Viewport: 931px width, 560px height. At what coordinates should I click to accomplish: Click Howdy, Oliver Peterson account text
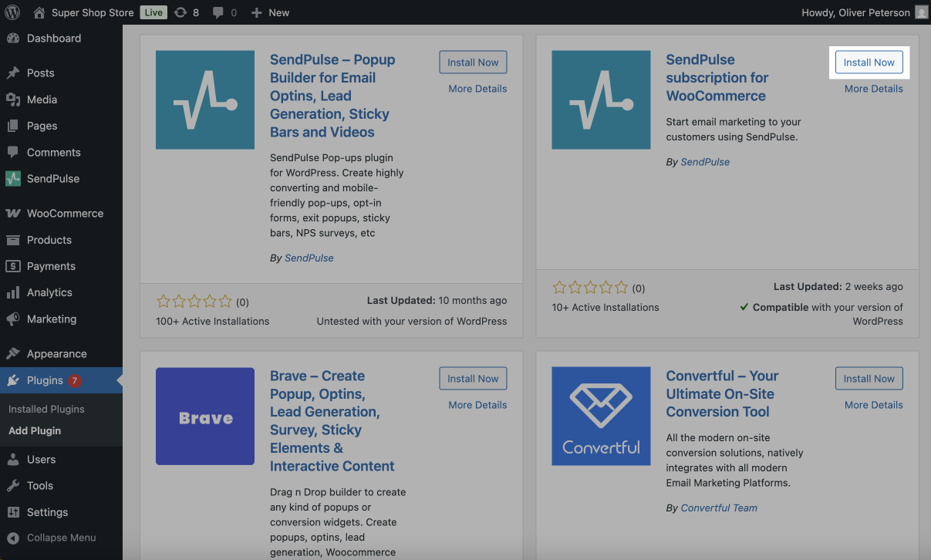tap(856, 12)
